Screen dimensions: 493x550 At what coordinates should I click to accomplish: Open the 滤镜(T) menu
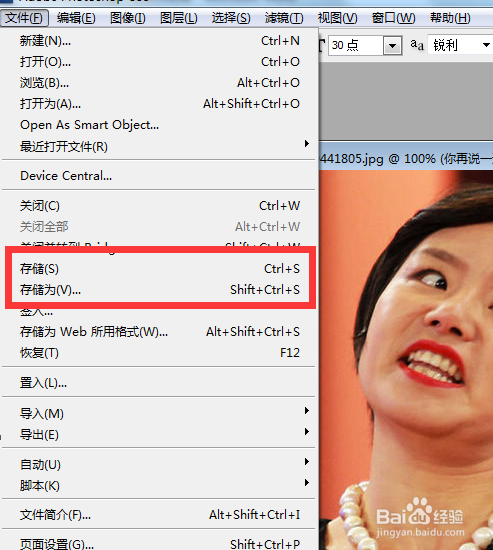pyautogui.click(x=284, y=18)
